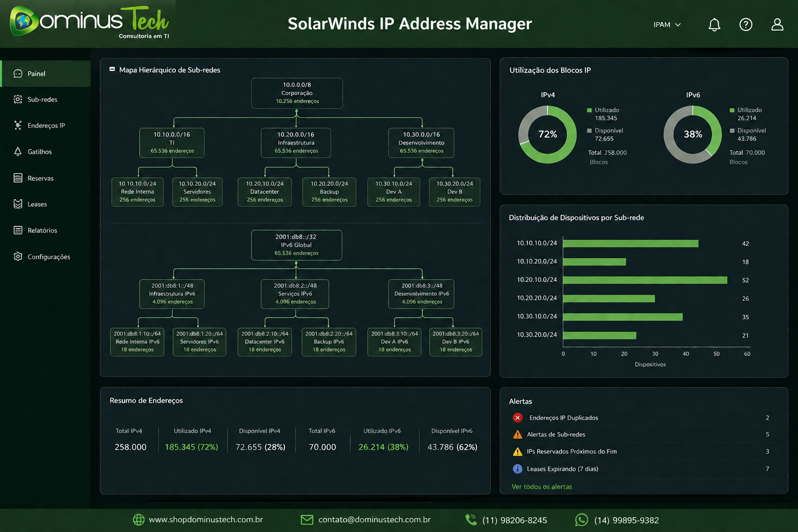Select the 10.20.0.0/16 Infraestrutura node
Image resolution: width=798 pixels, height=532 pixels.
pyautogui.click(x=296, y=142)
